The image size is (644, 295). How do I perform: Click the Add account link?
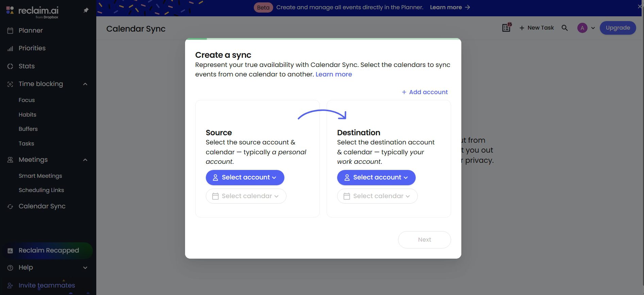[425, 92]
